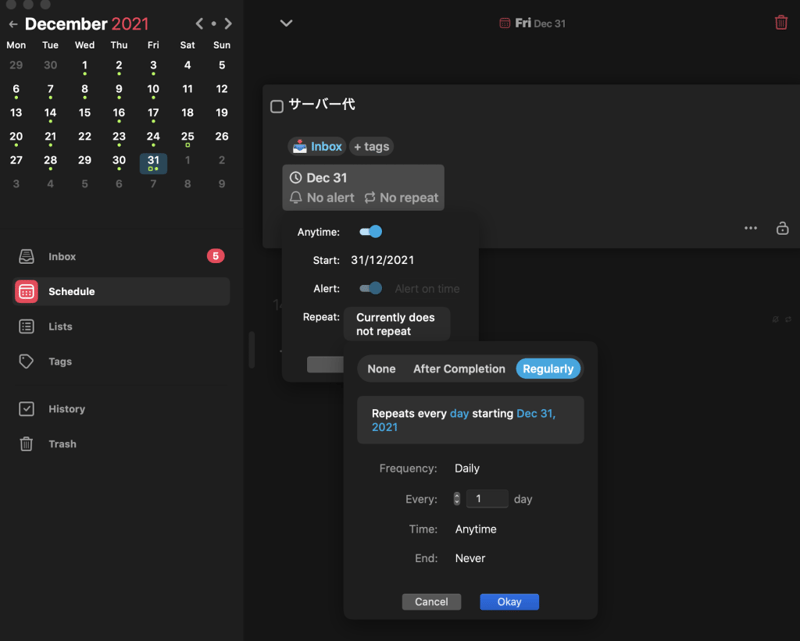Screen dimensions: 800x641
Task: Open the Inbox sidebar item
Action: 62,257
